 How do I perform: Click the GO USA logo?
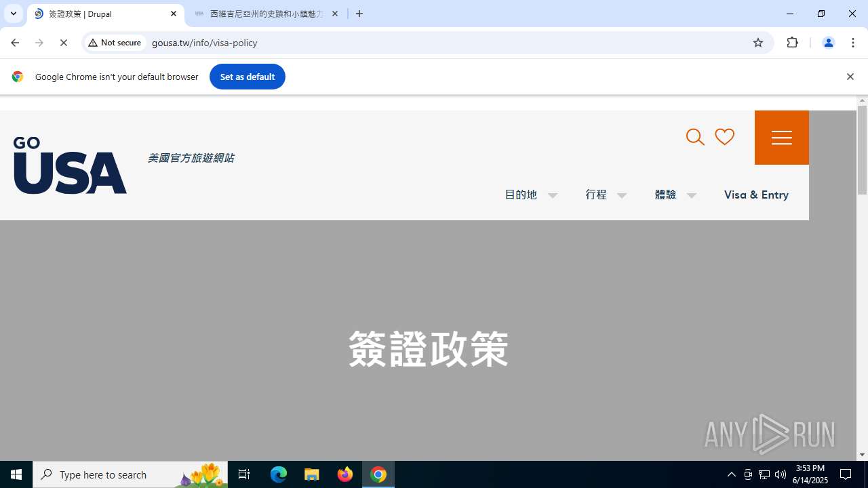point(70,165)
